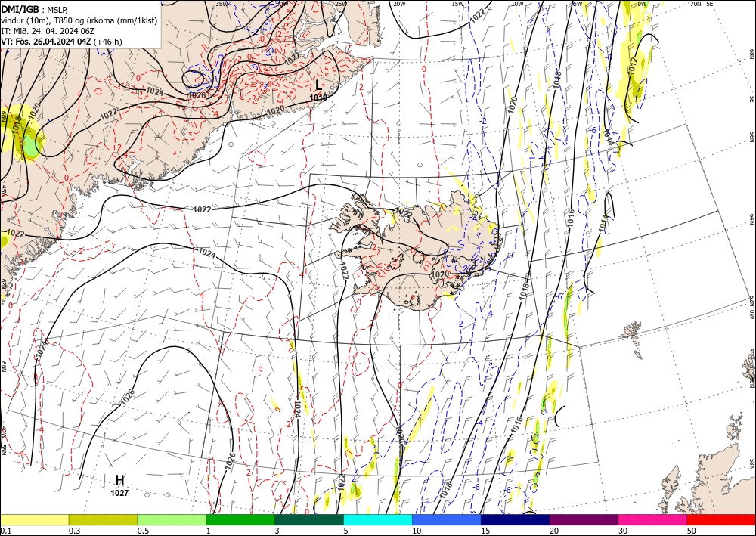Click the '30' legend value label
This screenshot has height=536, width=756.
coord(623,531)
